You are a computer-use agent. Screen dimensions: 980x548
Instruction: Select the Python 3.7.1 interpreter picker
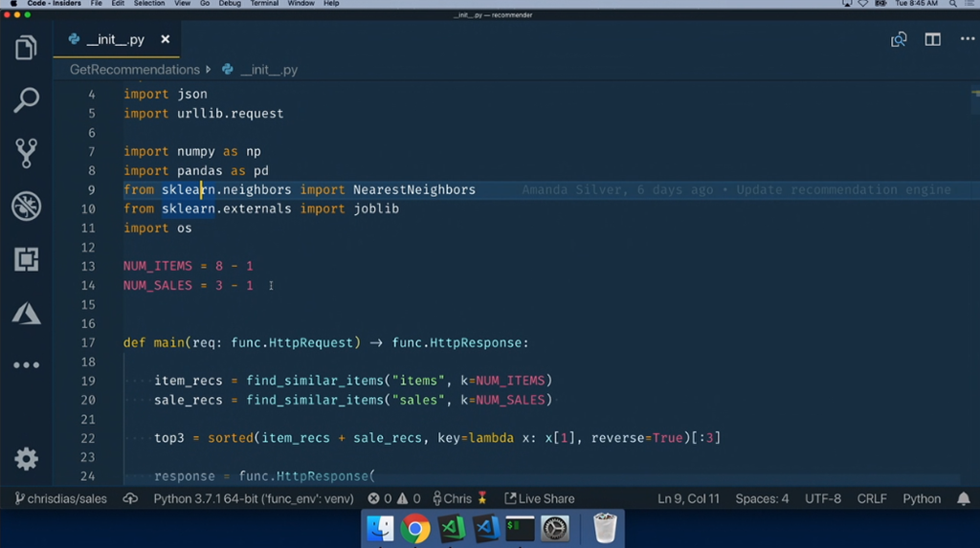click(253, 498)
